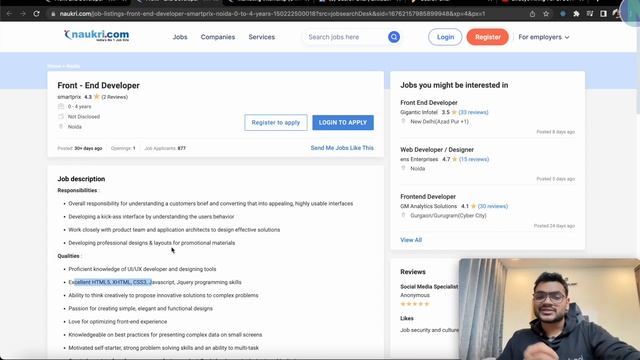Open the Jobs menu
This screenshot has height=360, width=640.
(180, 37)
